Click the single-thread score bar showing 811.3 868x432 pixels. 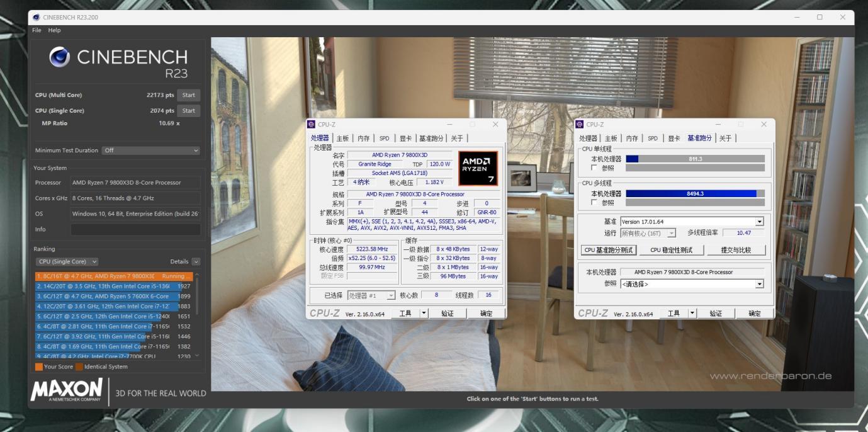click(695, 159)
